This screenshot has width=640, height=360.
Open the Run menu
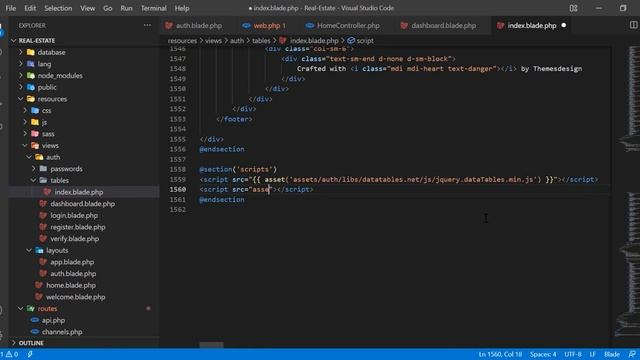click(x=126, y=8)
